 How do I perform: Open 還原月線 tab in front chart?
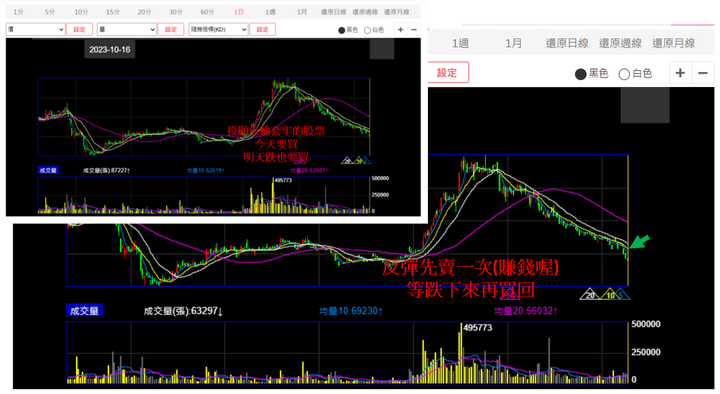tap(397, 12)
